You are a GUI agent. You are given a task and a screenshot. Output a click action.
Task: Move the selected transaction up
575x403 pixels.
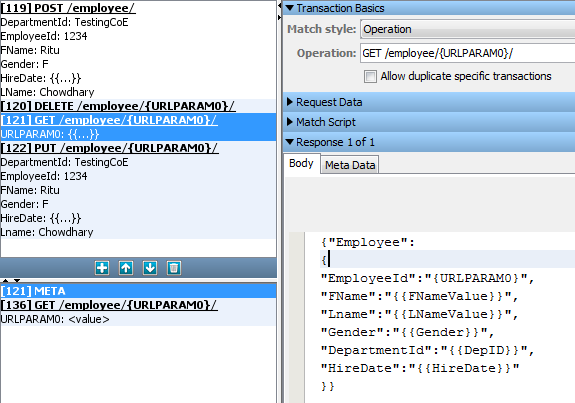[x=126, y=268]
